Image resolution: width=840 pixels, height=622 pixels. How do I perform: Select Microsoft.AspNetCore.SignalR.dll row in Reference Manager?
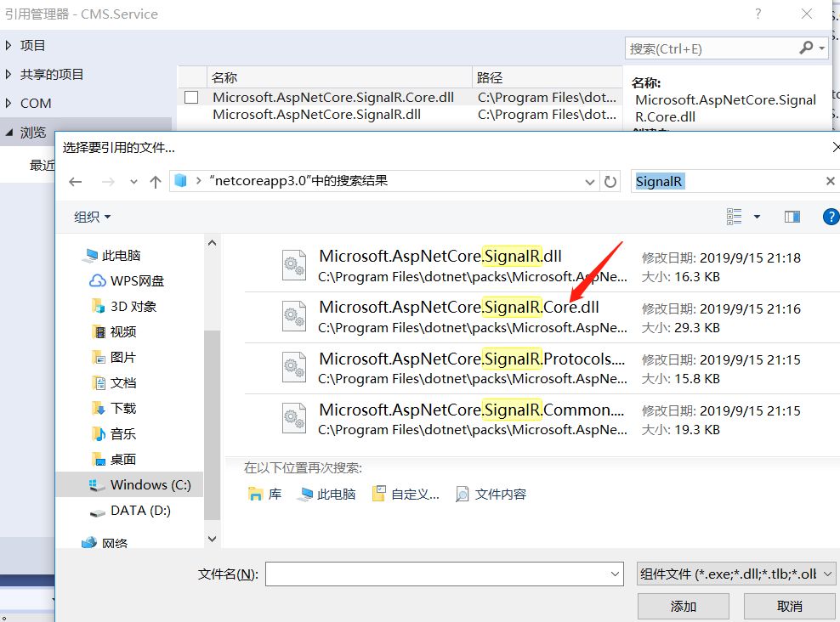400,115
